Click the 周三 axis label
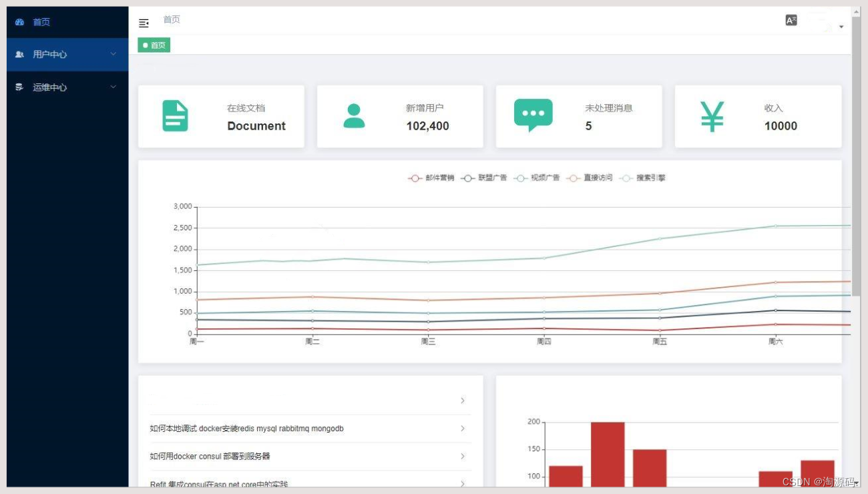 tap(429, 342)
